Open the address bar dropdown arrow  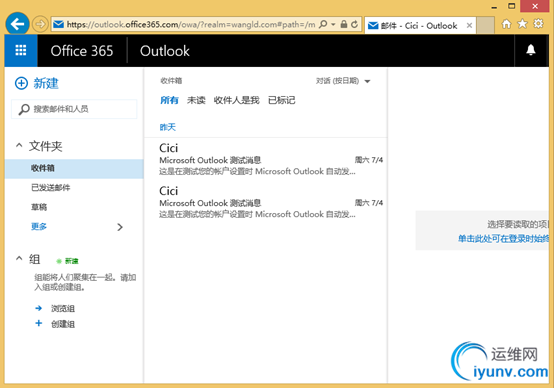click(x=333, y=24)
